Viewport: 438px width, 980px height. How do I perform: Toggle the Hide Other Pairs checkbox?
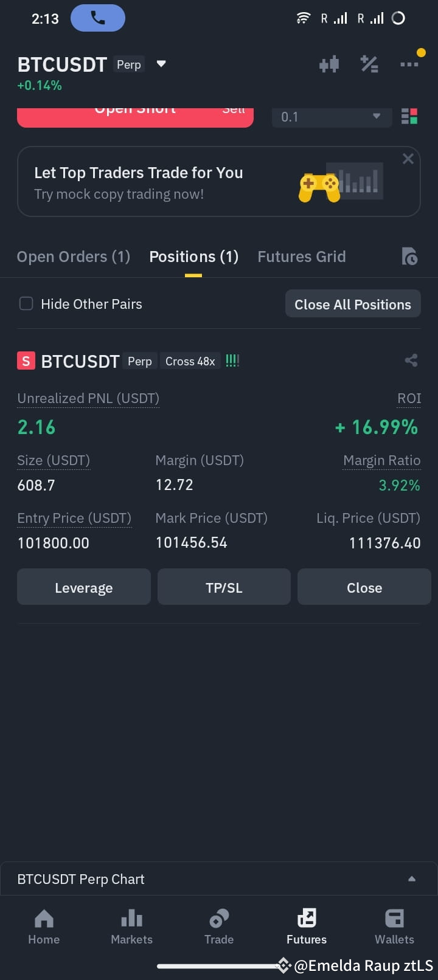(x=26, y=303)
